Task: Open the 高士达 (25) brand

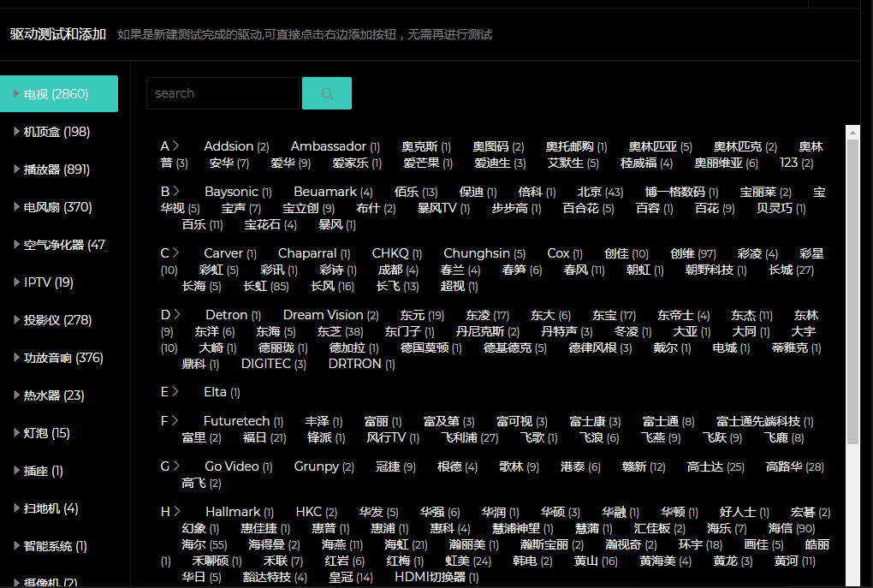Action: (x=716, y=466)
